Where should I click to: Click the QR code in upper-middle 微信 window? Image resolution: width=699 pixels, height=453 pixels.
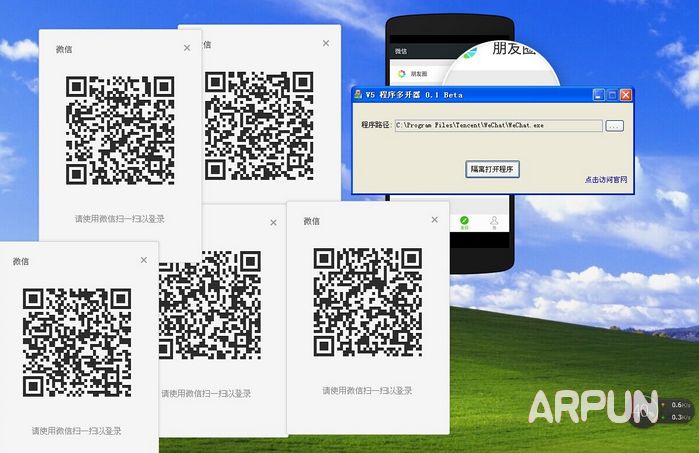click(x=259, y=126)
